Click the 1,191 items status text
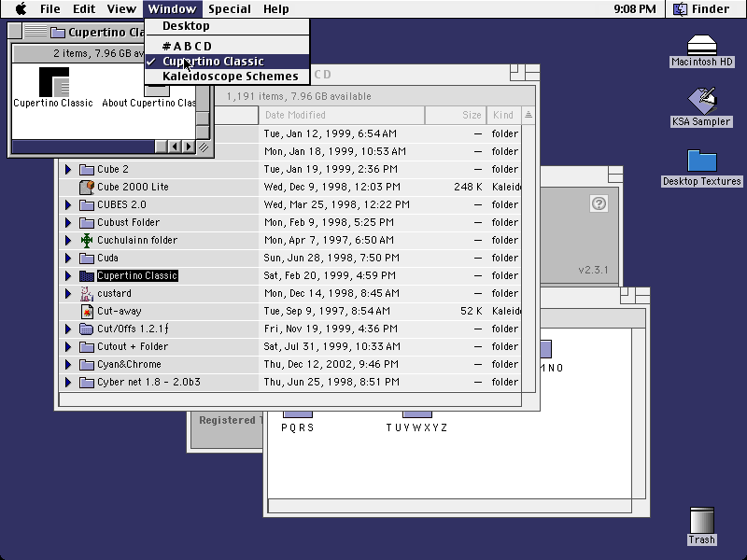Image resolution: width=747 pixels, height=560 pixels. point(298,96)
